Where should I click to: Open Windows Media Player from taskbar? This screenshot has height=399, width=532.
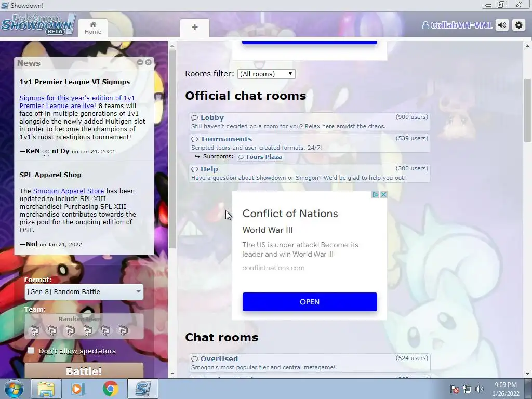(77, 389)
